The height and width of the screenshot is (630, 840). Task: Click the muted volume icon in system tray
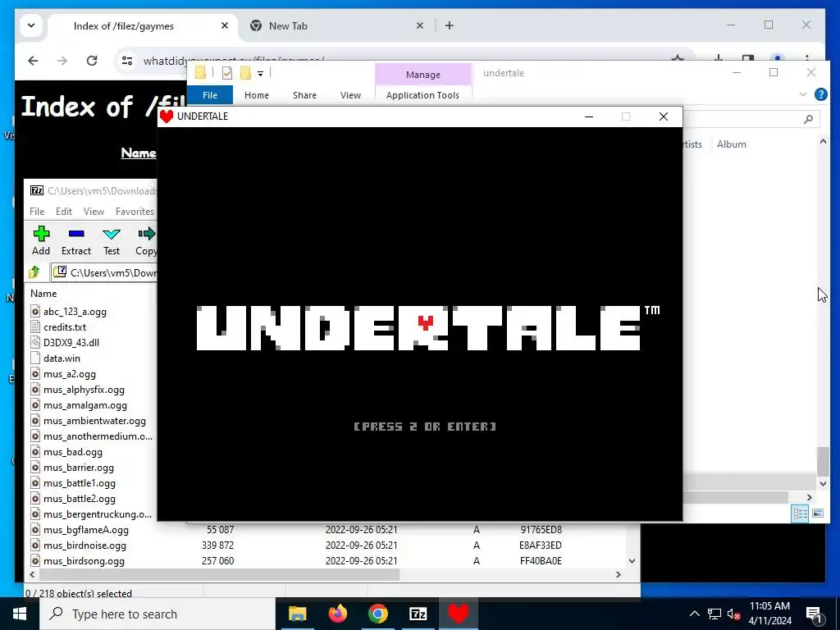(x=734, y=614)
